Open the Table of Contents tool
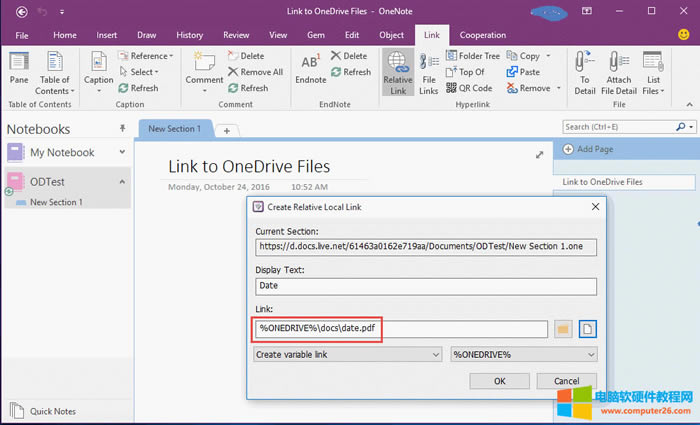The height and width of the screenshot is (425, 700). click(54, 72)
